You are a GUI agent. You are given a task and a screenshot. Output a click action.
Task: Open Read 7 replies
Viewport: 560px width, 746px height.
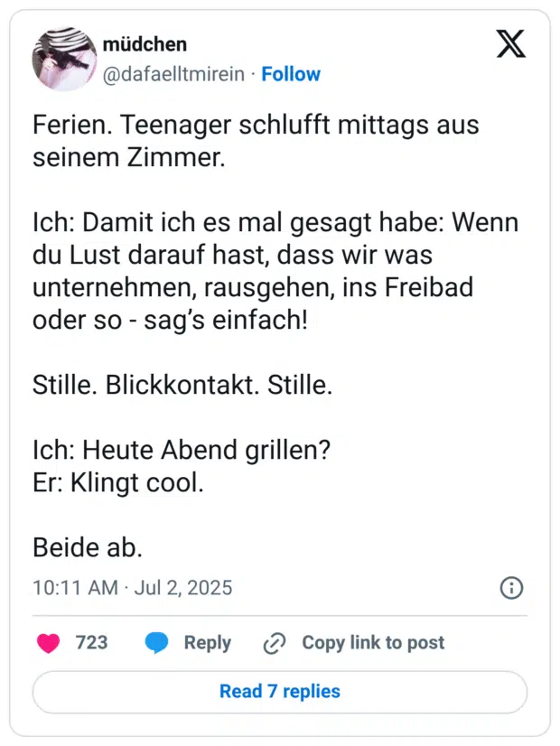point(280,691)
